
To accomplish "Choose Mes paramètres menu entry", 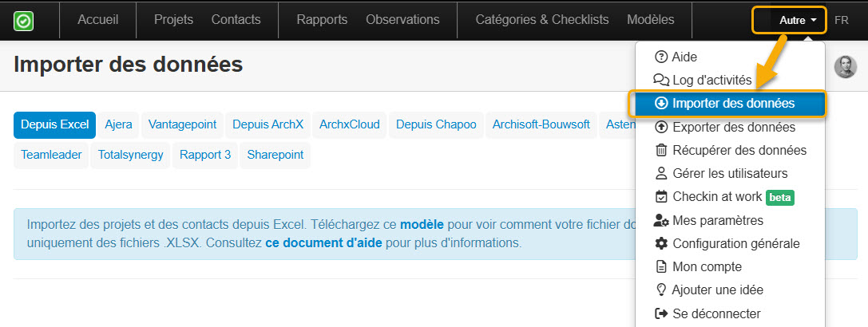I will click(730, 220).
